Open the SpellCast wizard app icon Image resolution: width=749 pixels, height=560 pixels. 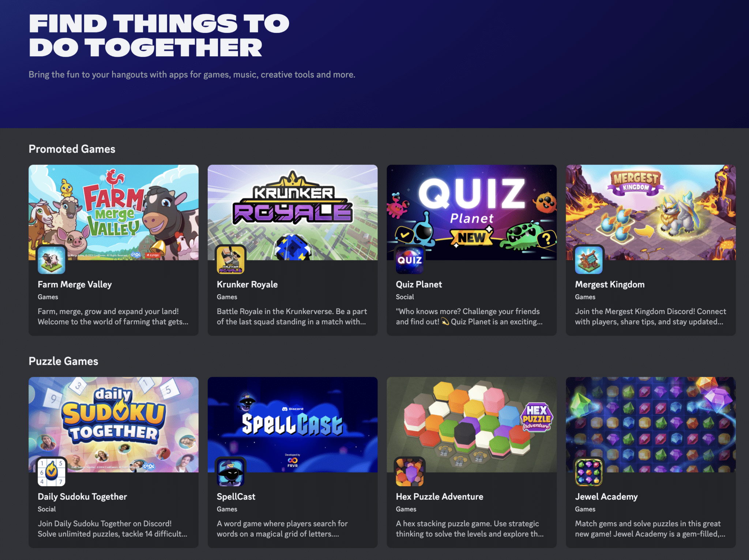tap(231, 472)
